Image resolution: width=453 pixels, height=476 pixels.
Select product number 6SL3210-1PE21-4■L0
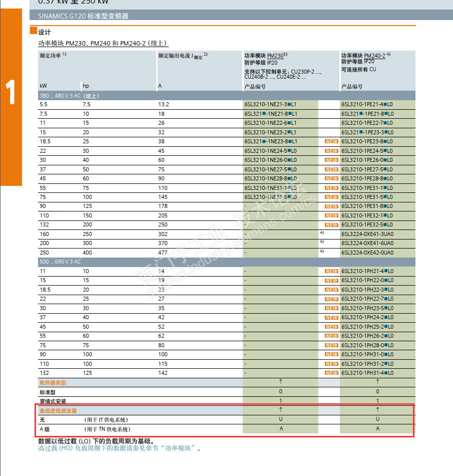[367, 104]
